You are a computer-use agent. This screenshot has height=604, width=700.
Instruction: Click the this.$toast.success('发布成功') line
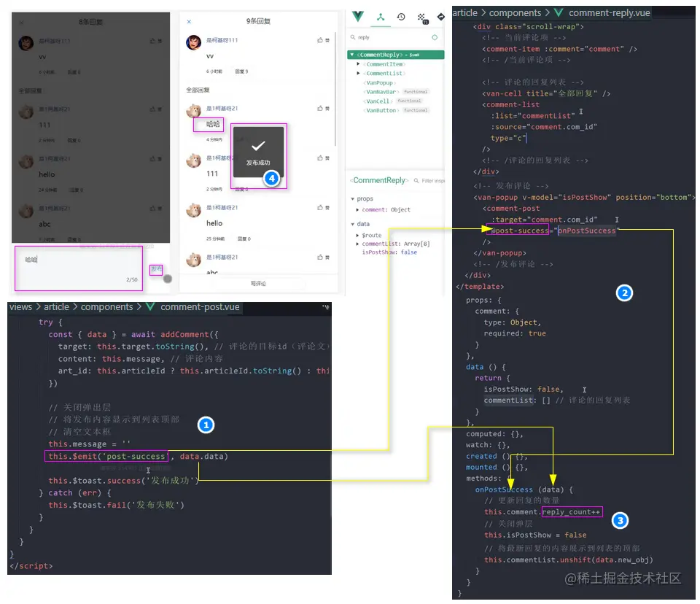pos(123,481)
